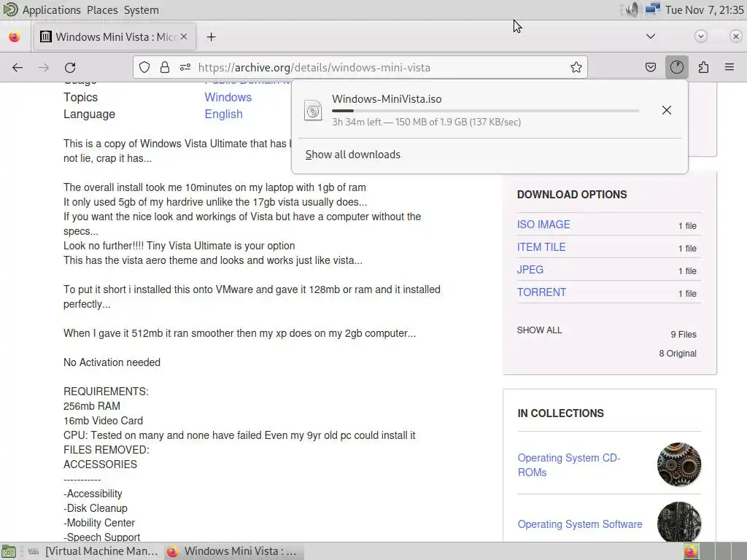Open the Windows topic link
Screen dimensions: 747x560
[x=228, y=97]
